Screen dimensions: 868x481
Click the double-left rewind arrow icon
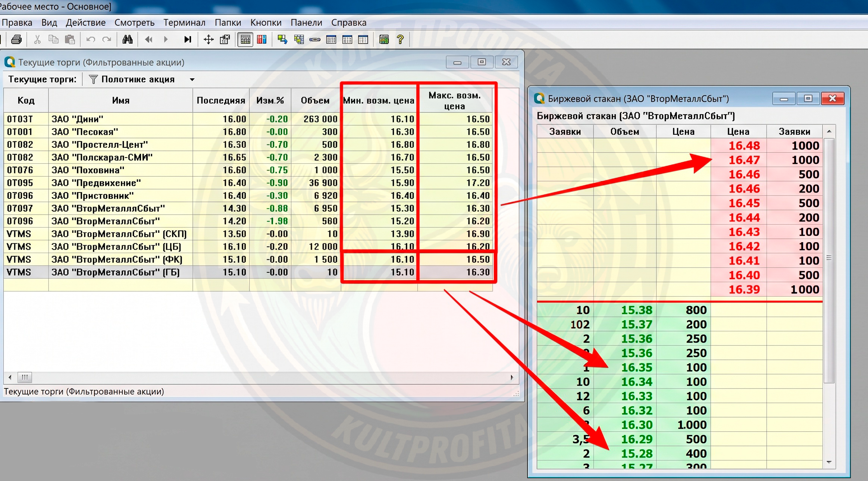tap(148, 39)
